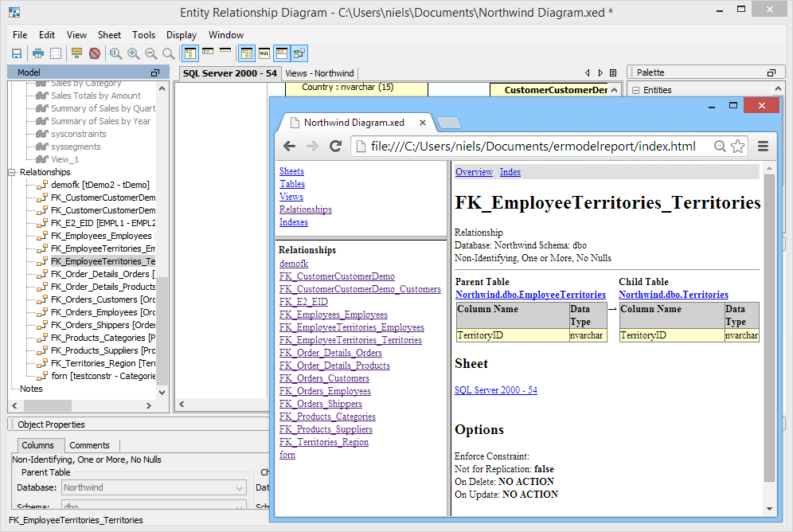793x532 pixels.
Task: Open the sheet tab list icon
Action: click(613, 72)
